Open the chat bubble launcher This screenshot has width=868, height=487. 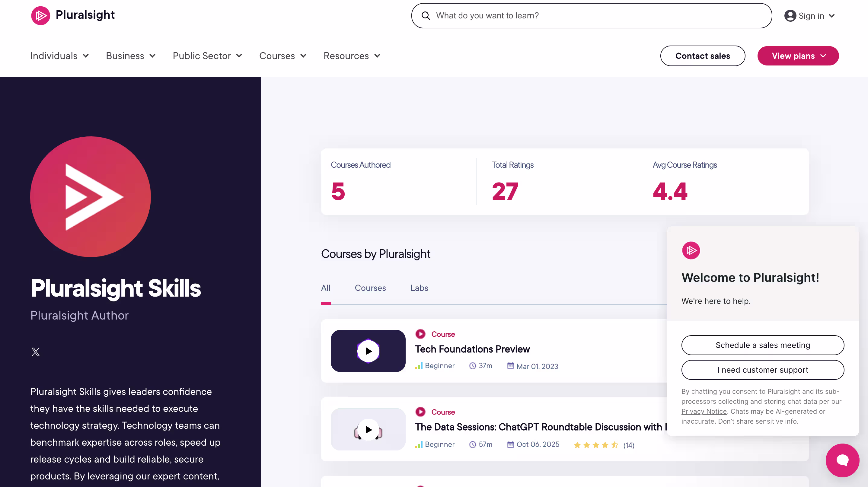click(x=842, y=460)
